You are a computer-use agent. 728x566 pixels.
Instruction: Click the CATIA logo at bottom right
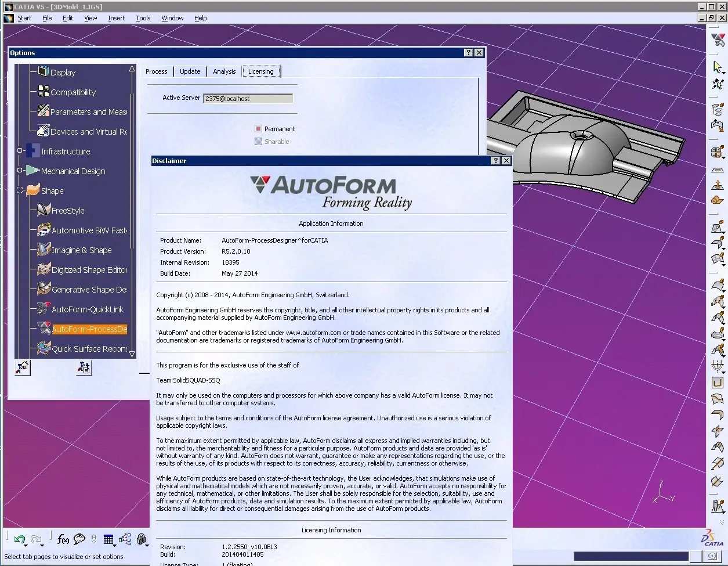[713, 538]
